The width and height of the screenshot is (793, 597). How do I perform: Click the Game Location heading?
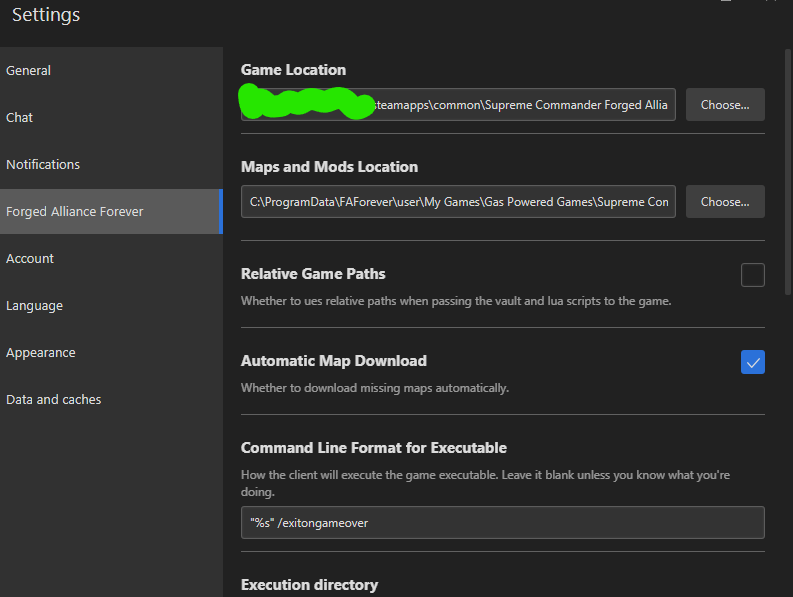[293, 70]
